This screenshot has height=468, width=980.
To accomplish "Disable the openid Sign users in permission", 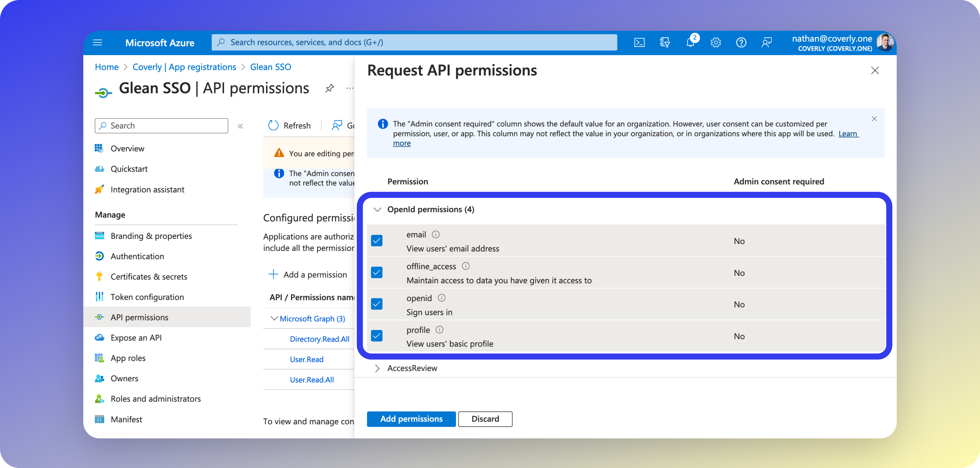I will [x=377, y=304].
